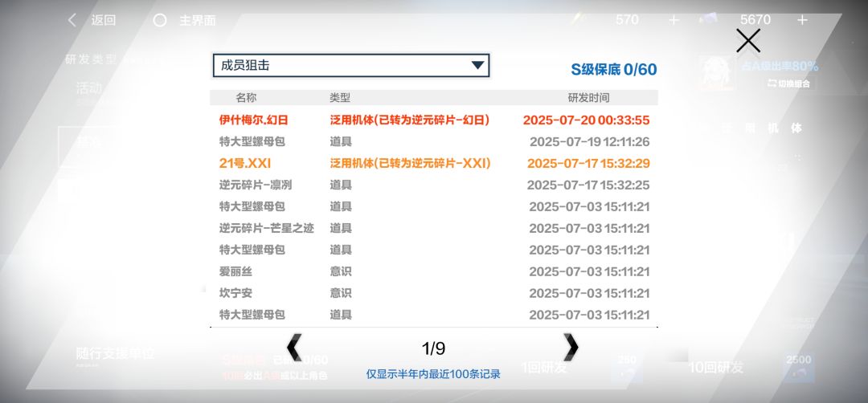Click the 随行支援单位 label

[115, 354]
